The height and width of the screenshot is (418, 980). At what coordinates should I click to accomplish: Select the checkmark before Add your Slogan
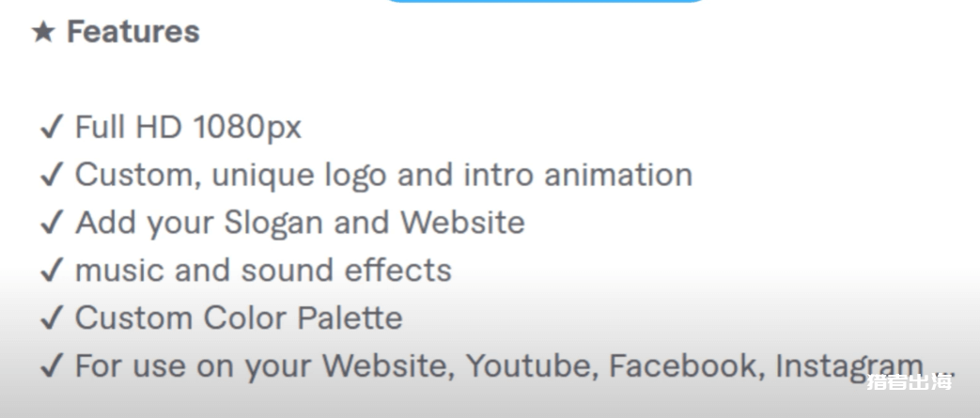click(x=52, y=223)
